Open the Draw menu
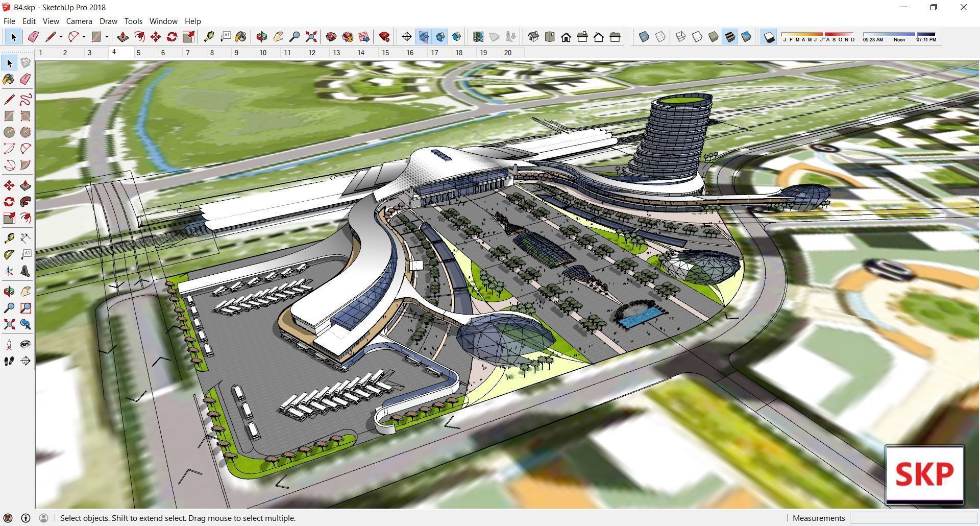The image size is (980, 526). tap(108, 21)
